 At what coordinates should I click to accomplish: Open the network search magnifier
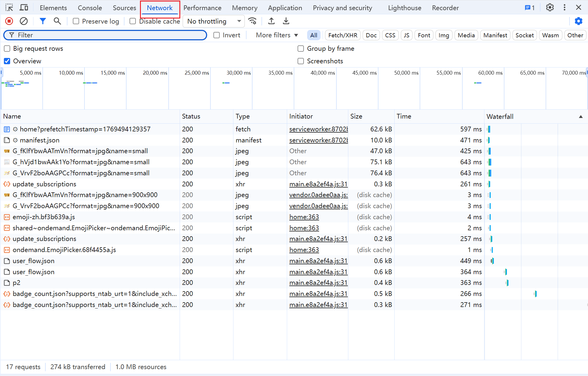click(57, 21)
